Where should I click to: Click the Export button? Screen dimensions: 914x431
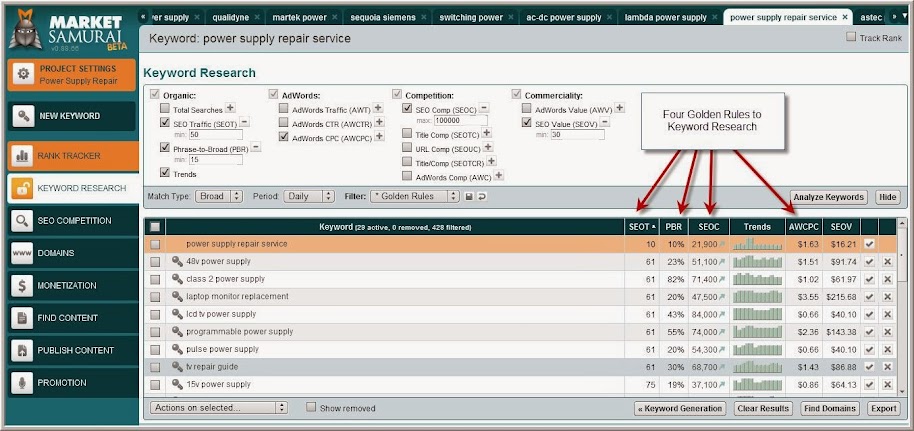coord(884,408)
